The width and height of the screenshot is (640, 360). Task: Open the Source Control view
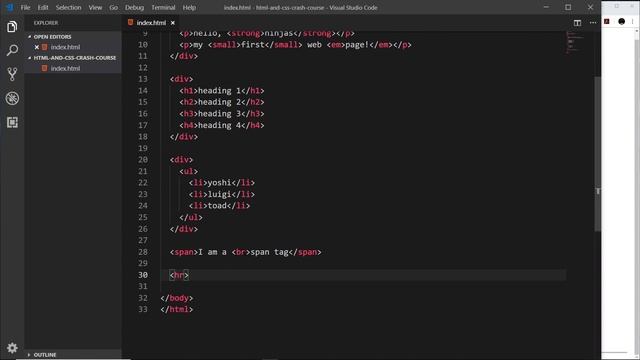(x=12, y=74)
